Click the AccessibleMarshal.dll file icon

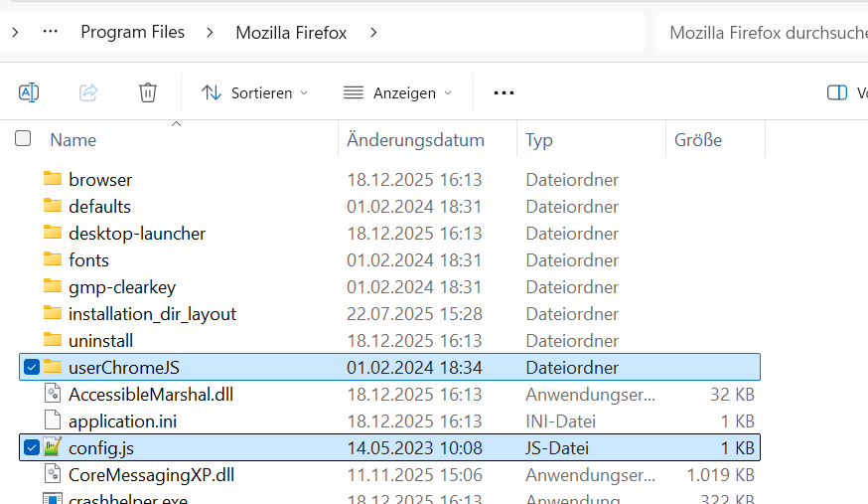tap(53, 395)
